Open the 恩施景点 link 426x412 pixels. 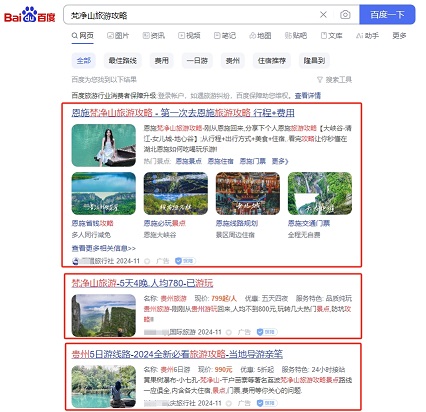pyautogui.click(x=189, y=161)
